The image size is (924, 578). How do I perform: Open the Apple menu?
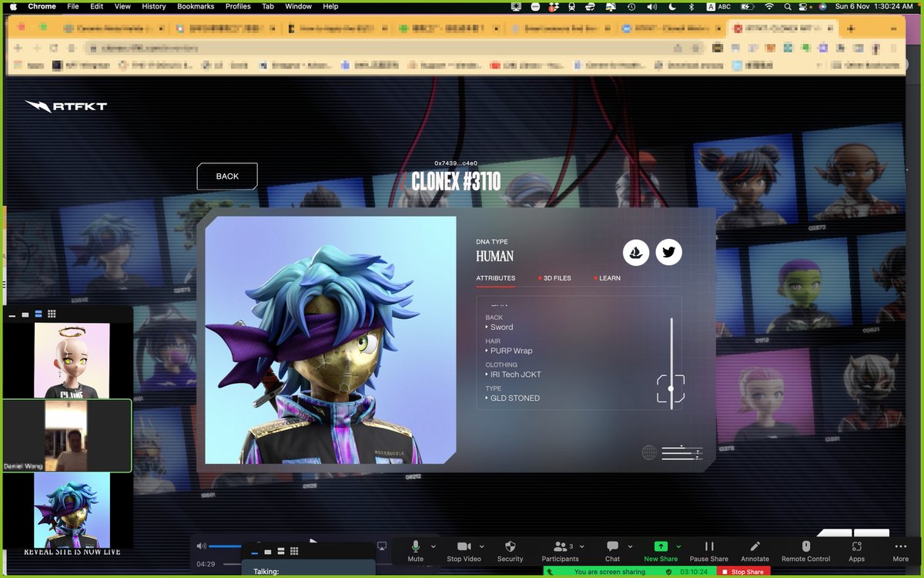pos(12,6)
